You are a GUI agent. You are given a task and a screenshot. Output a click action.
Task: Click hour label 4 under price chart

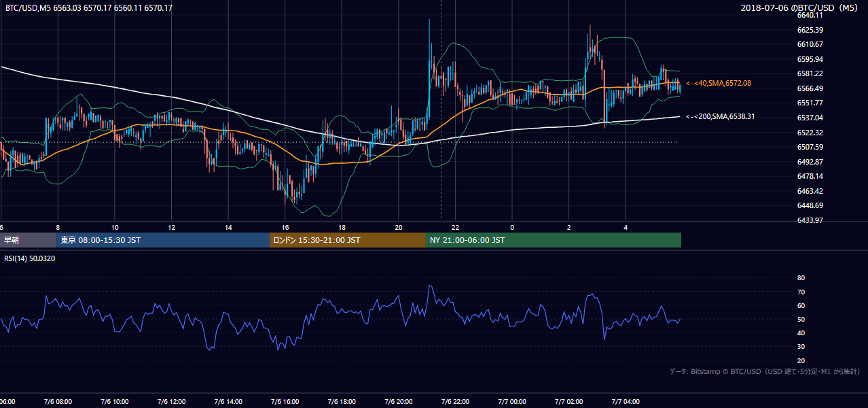(x=626, y=227)
